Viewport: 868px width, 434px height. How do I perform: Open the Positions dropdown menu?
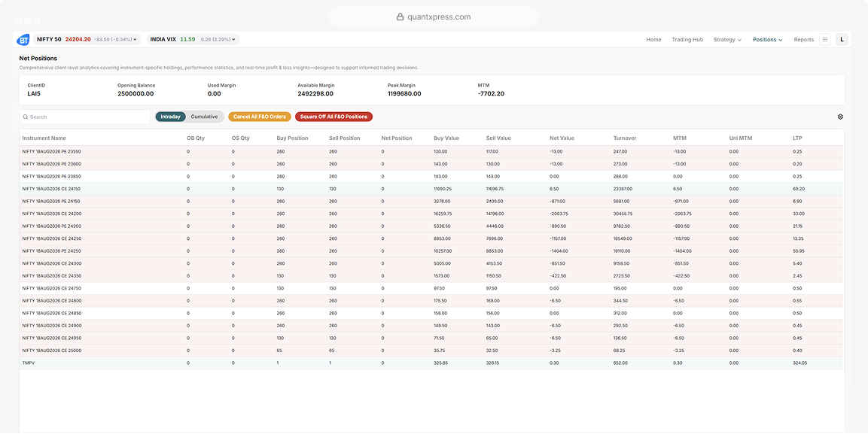click(x=767, y=40)
